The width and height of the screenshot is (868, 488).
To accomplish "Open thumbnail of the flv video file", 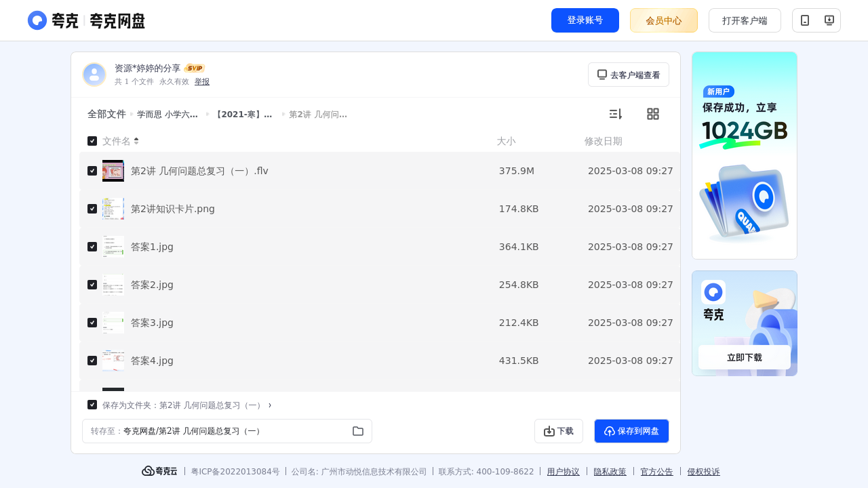I will coord(113,171).
